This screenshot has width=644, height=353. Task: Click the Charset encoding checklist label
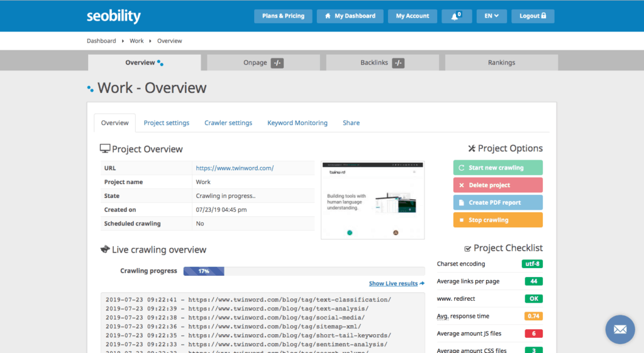tap(461, 264)
